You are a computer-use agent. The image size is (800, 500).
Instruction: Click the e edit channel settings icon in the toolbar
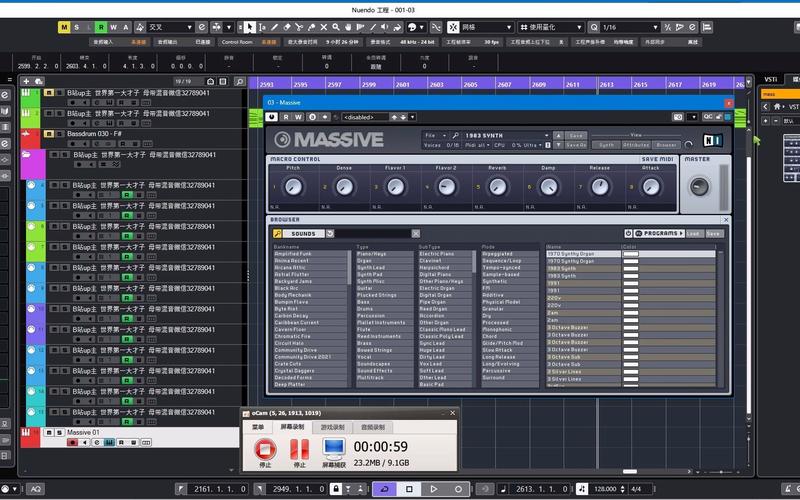pyautogui.click(x=202, y=27)
